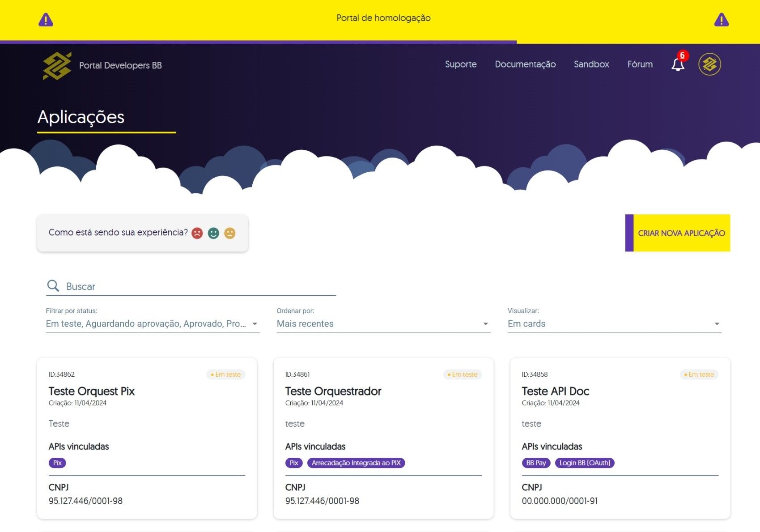The width and height of the screenshot is (760, 532).
Task: Click the right warning triangle icon
Action: pos(721,20)
